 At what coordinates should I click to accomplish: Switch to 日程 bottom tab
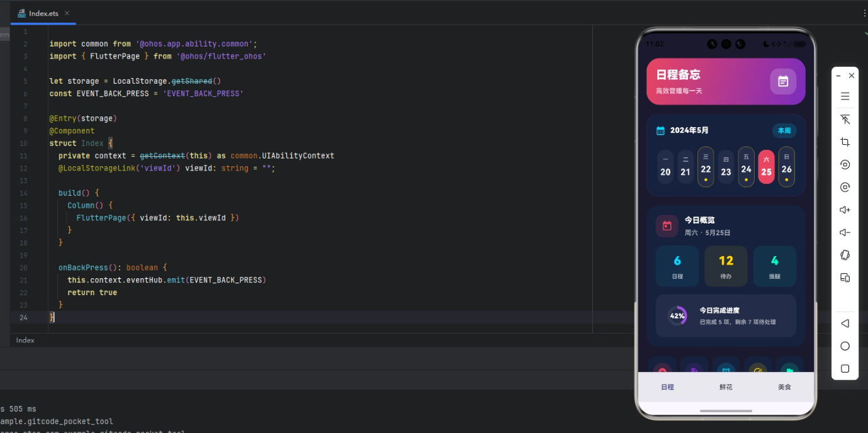pos(667,387)
